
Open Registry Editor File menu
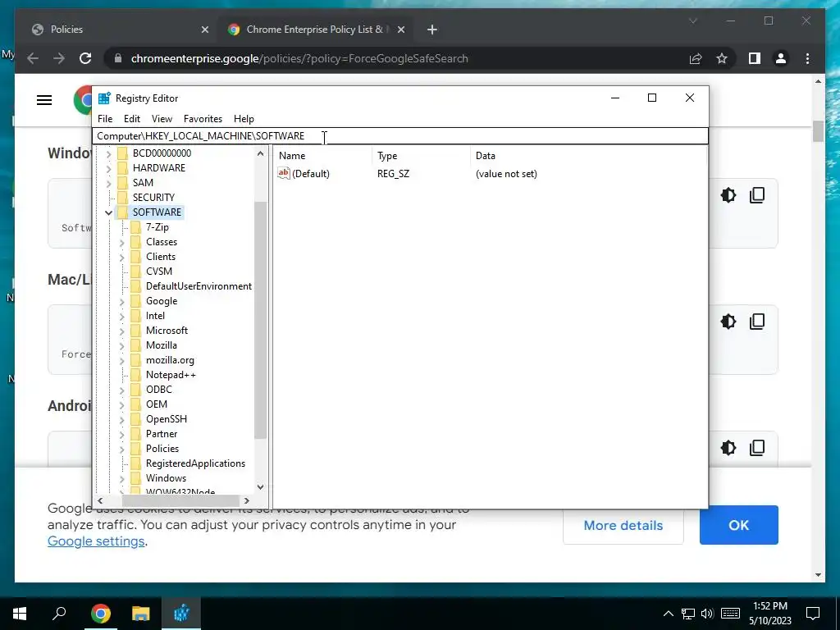pyautogui.click(x=105, y=119)
